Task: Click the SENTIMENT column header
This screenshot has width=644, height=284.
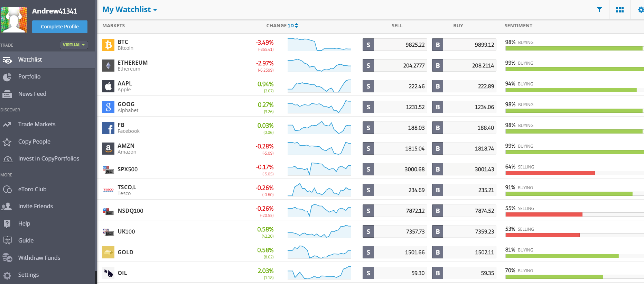Action: (518, 26)
